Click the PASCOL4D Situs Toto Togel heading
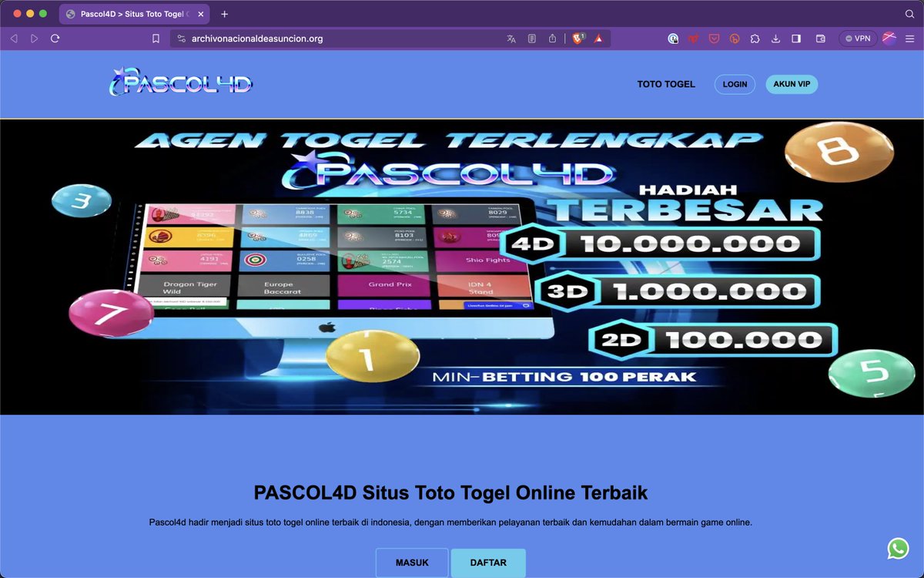Image resolution: width=924 pixels, height=578 pixels. (x=451, y=492)
